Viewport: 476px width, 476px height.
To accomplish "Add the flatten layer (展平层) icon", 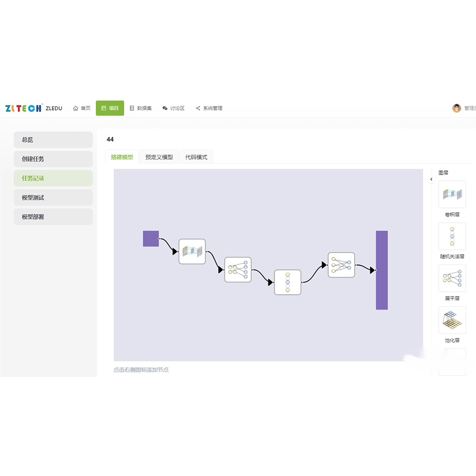I will point(452,278).
